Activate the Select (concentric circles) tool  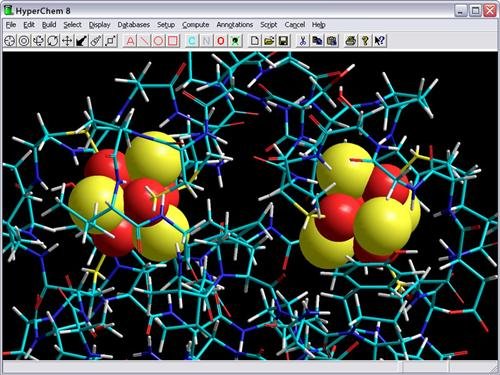click(x=24, y=41)
